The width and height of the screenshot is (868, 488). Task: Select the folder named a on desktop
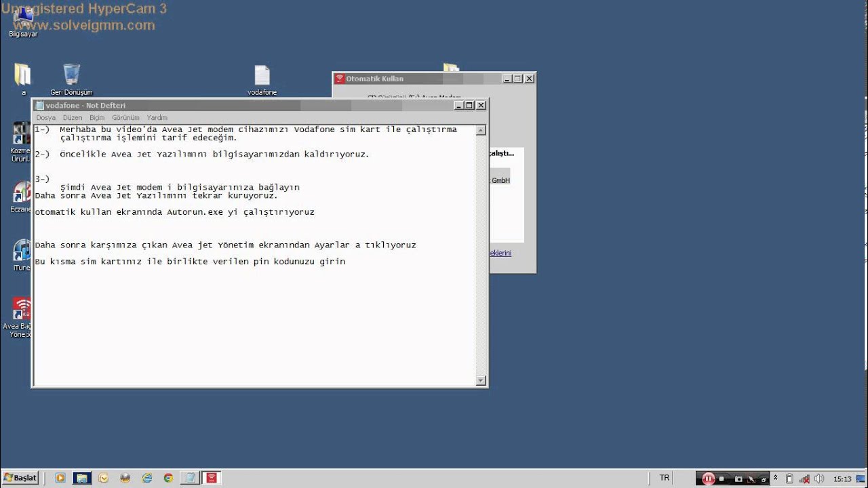[x=23, y=79]
